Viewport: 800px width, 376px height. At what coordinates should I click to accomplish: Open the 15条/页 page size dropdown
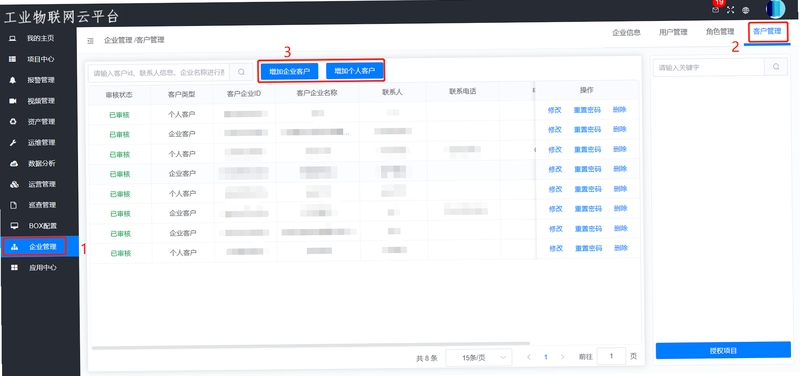pos(479,358)
